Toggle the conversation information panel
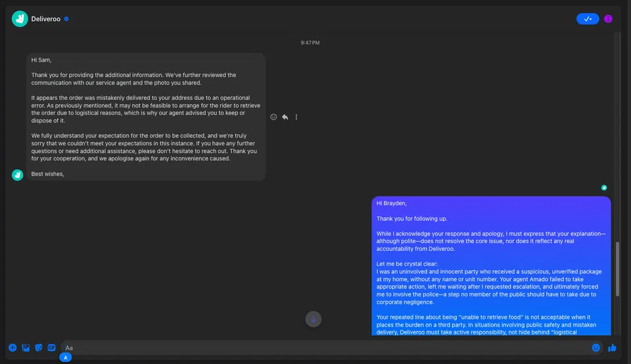This screenshot has height=364, width=631. 608,19
